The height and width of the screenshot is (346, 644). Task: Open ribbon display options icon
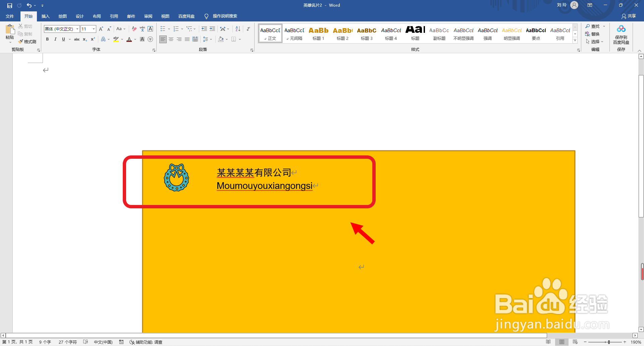pyautogui.click(x=590, y=5)
